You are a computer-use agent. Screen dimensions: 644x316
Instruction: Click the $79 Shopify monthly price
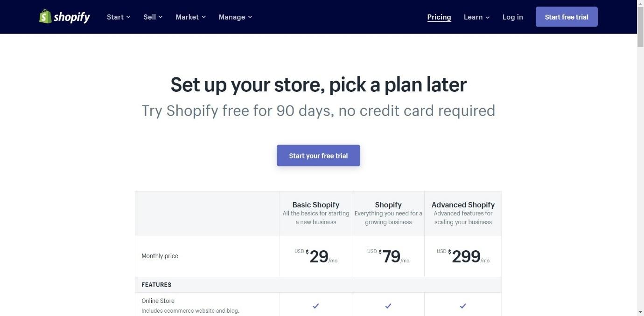(x=388, y=256)
